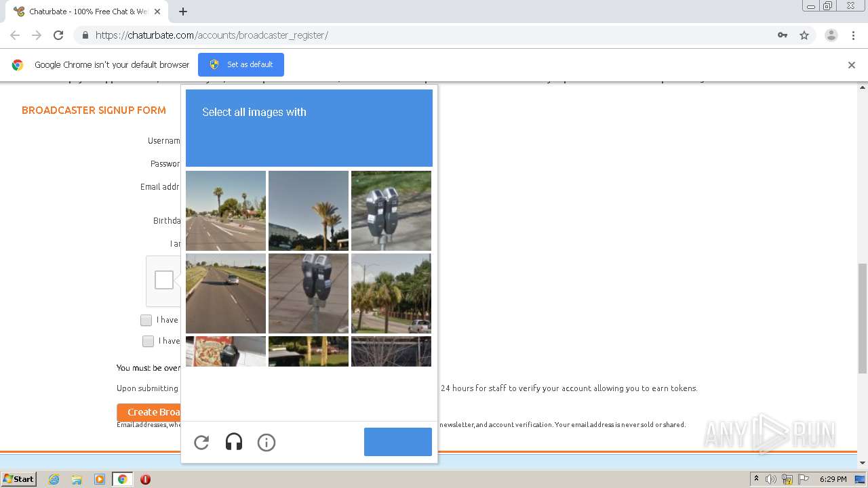Check the first 'I have' agreement checkbox
Viewport: 868px width, 488px height.
point(146,320)
